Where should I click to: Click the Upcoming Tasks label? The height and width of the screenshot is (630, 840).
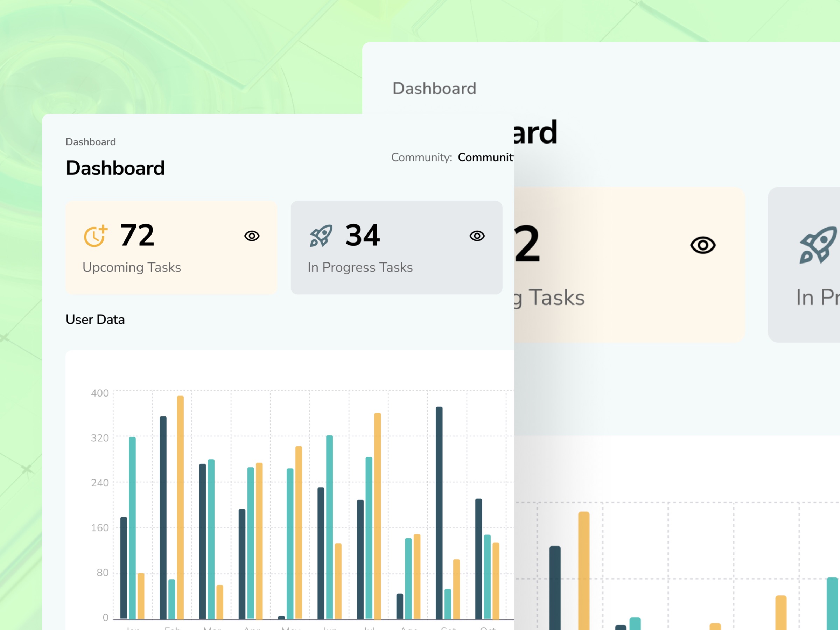click(132, 267)
